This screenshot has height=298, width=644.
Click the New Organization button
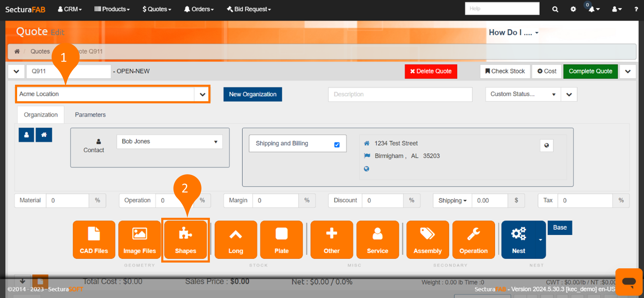tap(252, 94)
